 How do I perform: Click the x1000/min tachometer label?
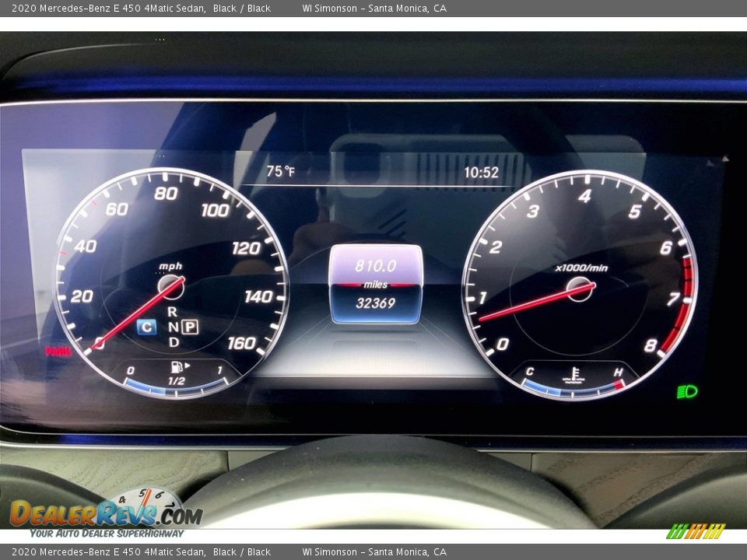pyautogui.click(x=581, y=268)
